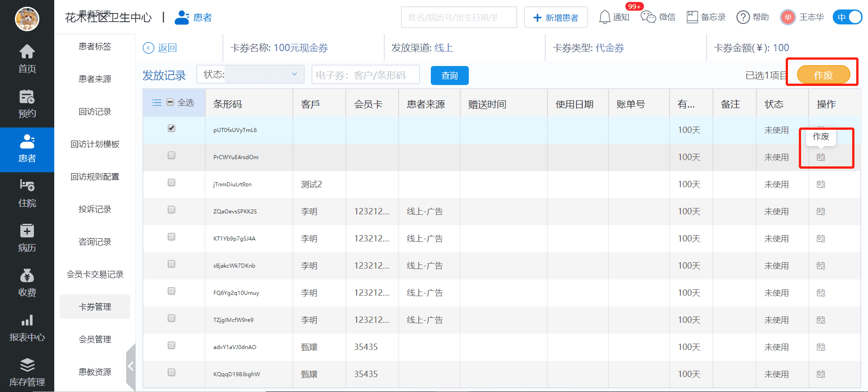The image size is (868, 392).
Task: Click void icon in the jTnmDiuLrt9zn row
Action: click(821, 184)
